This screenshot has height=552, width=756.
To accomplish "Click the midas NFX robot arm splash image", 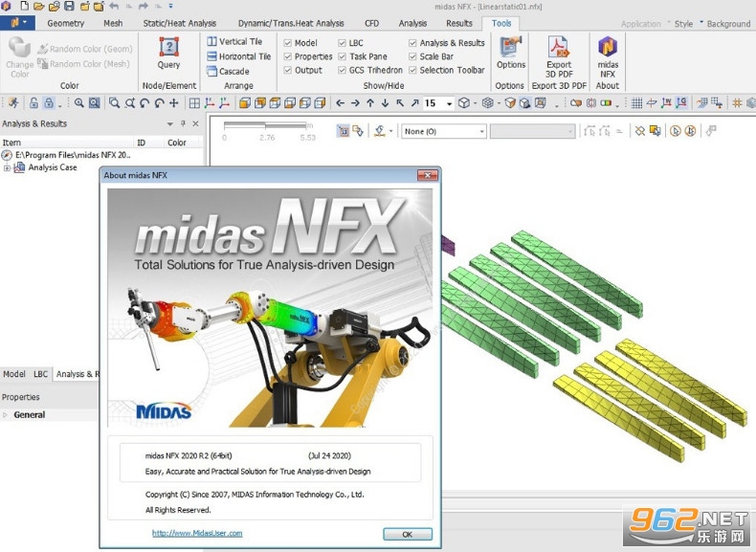I will point(270,308).
